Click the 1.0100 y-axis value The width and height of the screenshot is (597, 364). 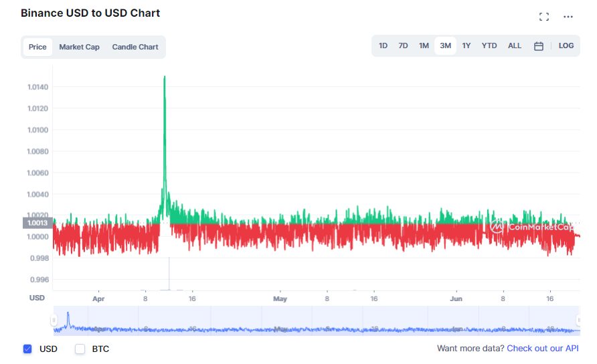pyautogui.click(x=37, y=130)
